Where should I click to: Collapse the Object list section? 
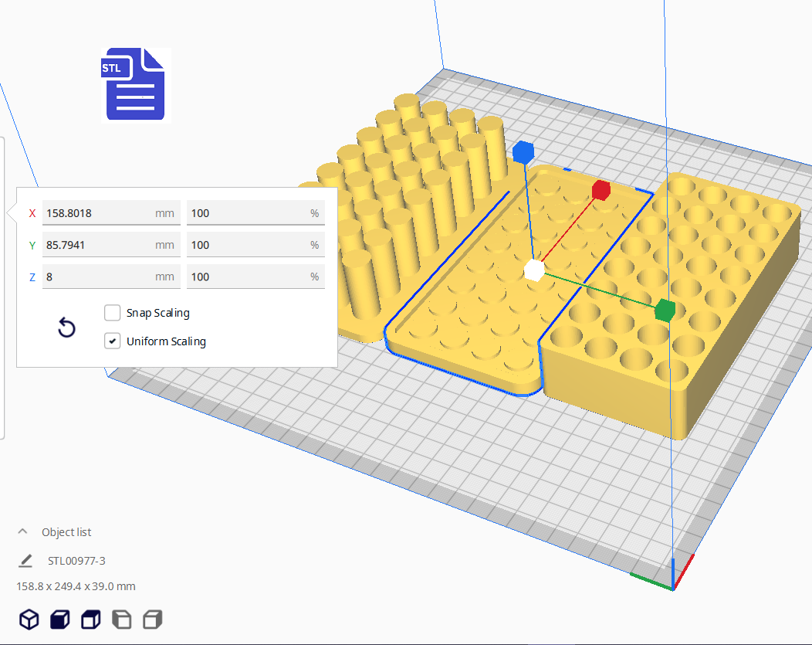23,532
